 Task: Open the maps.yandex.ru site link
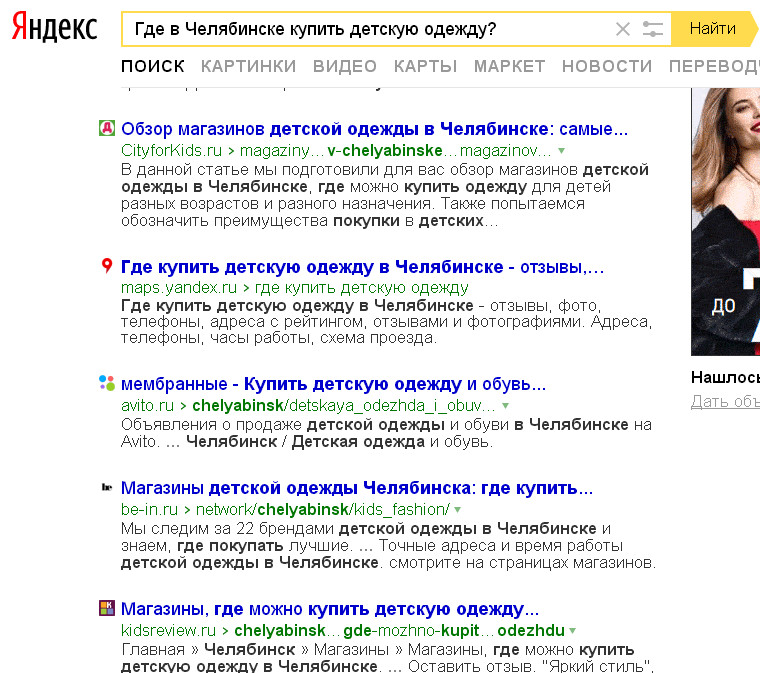179,288
